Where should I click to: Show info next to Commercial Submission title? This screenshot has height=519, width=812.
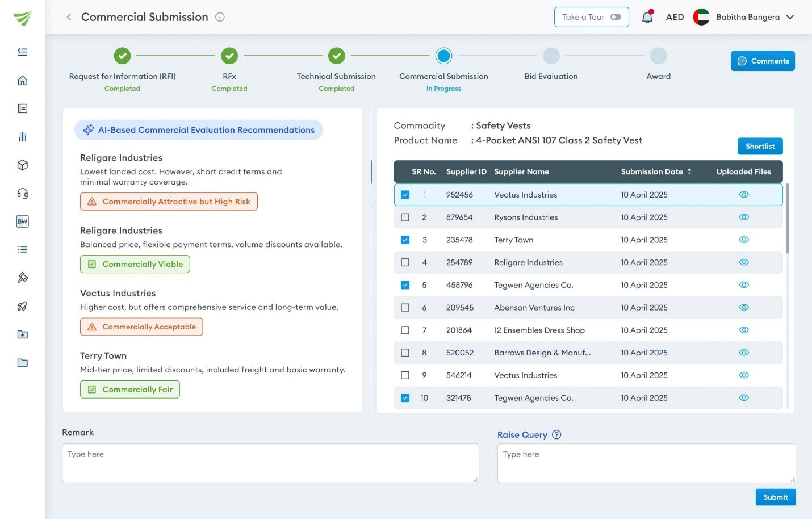[x=220, y=17]
